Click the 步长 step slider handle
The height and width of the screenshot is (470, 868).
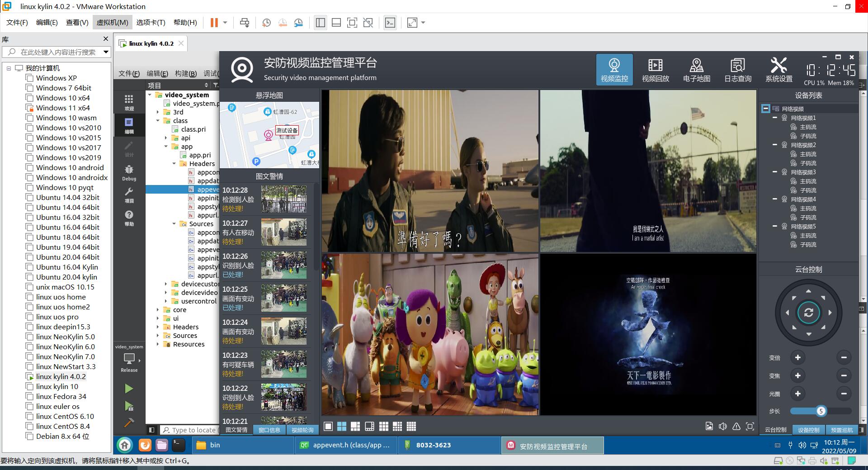tap(821, 411)
